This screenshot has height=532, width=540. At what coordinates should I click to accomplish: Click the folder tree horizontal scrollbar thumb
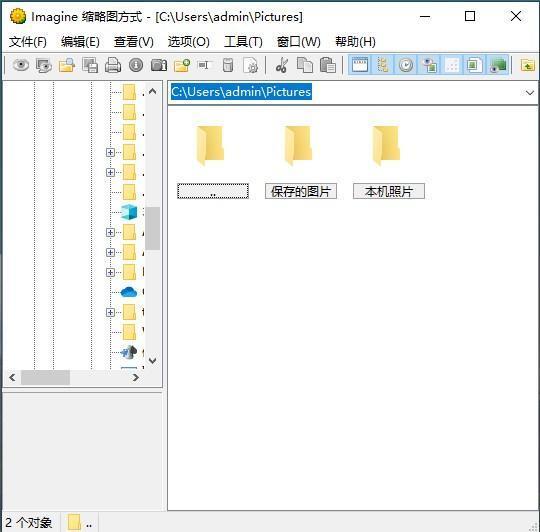click(x=45, y=378)
